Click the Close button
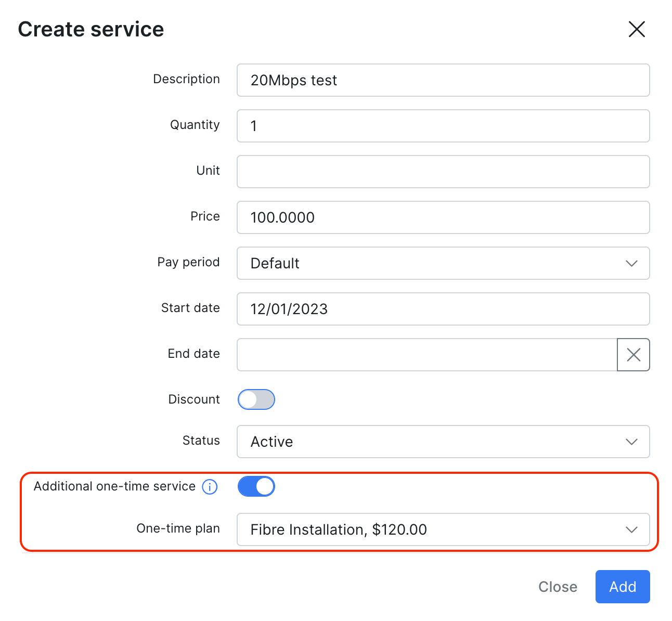This screenshot has width=672, height=621. click(x=558, y=586)
